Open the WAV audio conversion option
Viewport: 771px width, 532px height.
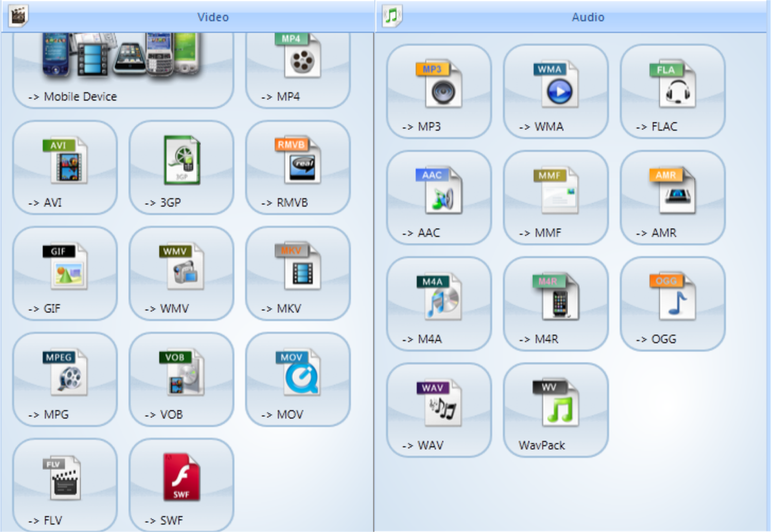(x=439, y=410)
